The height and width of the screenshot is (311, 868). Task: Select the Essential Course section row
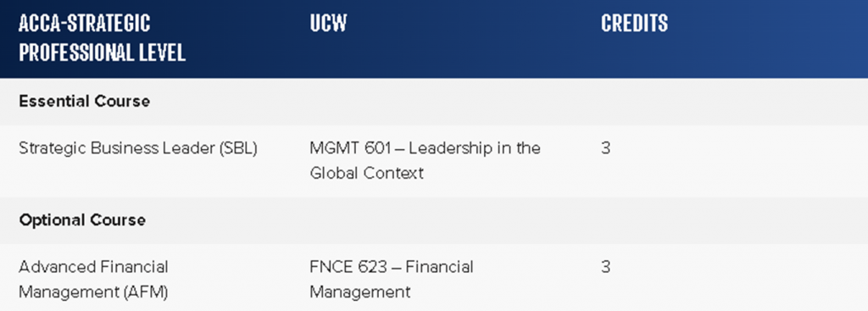coord(434,102)
